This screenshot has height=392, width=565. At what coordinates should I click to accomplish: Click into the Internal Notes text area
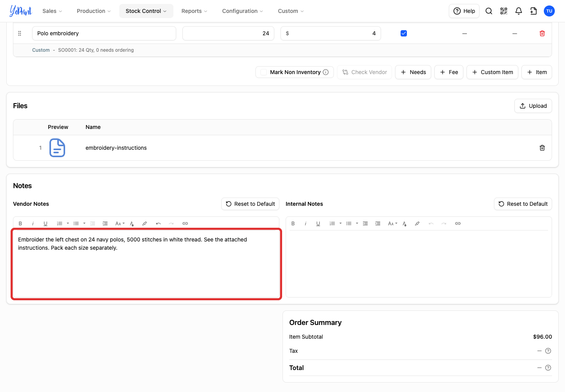419,263
